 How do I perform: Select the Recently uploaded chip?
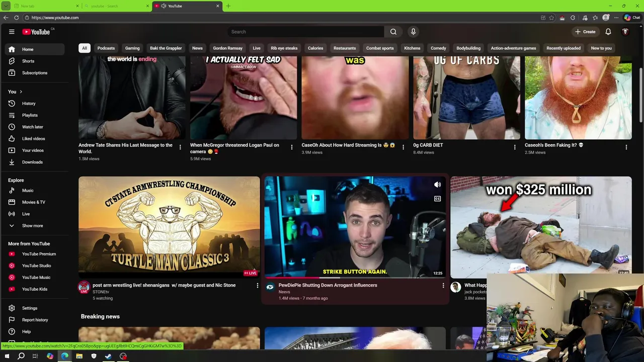coord(563,48)
